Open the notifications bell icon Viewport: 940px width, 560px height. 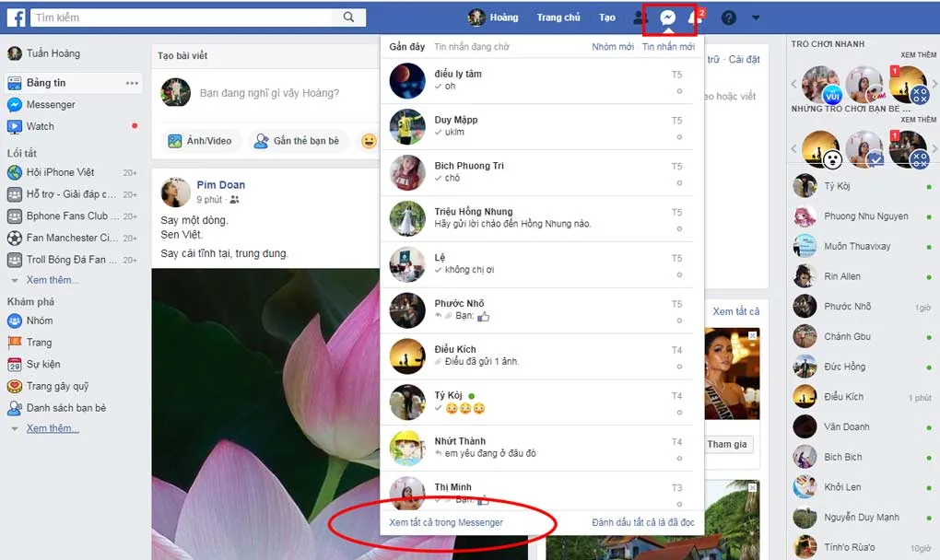(695, 17)
